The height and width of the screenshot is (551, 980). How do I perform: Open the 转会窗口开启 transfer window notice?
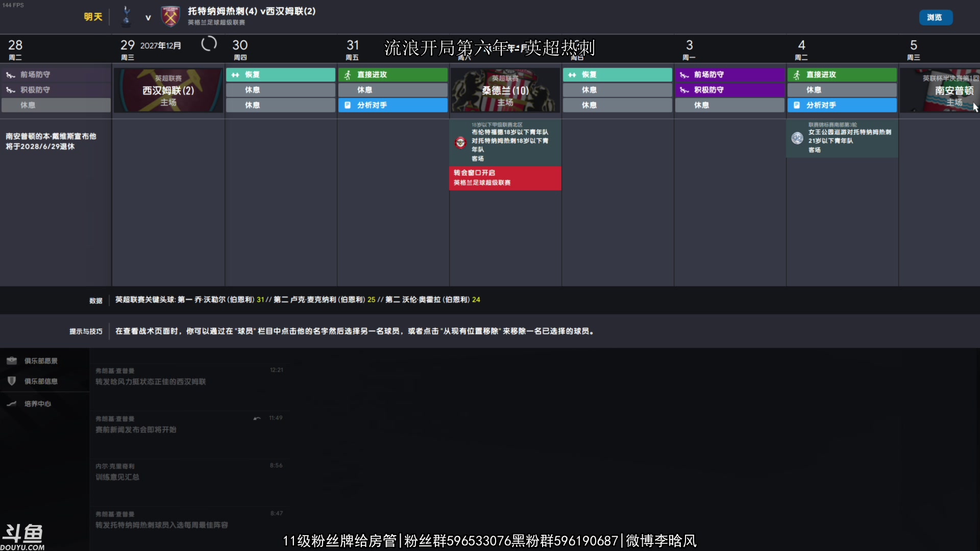click(x=505, y=178)
